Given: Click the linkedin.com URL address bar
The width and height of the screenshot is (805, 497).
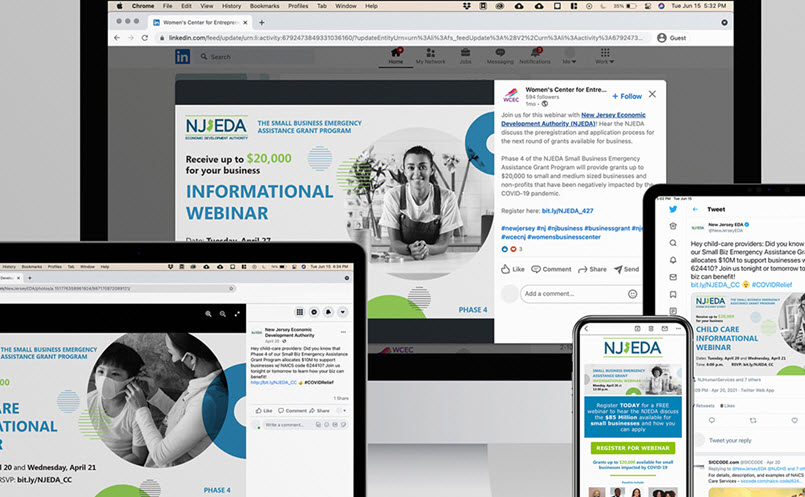Looking at the screenshot, I should [404, 37].
